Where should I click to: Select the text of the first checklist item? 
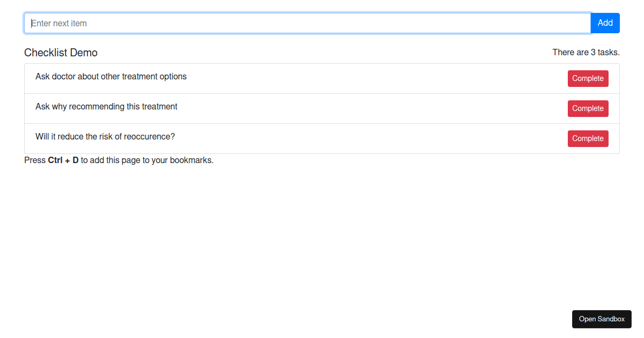[111, 76]
